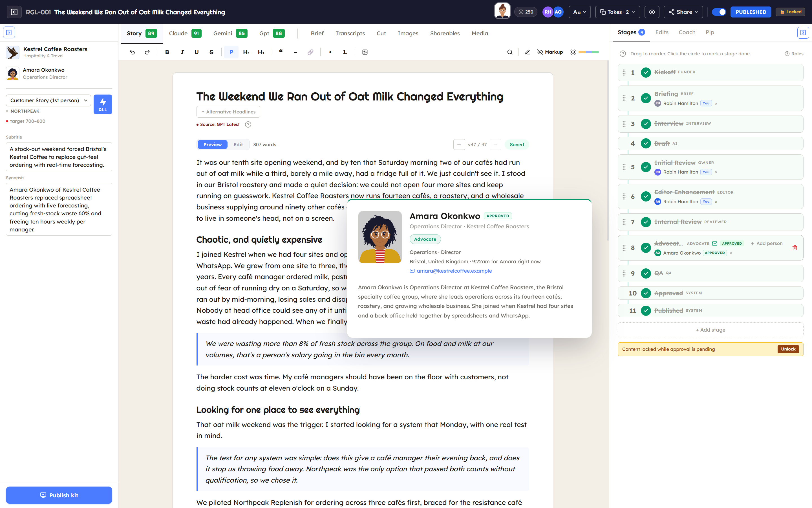Viewport: 812px width, 508px height.
Task: Toggle the Kickoff stage done circle
Action: click(x=646, y=73)
